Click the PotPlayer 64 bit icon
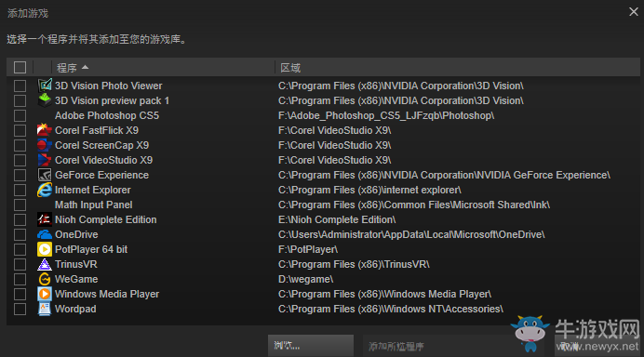644x357 pixels. click(x=45, y=249)
